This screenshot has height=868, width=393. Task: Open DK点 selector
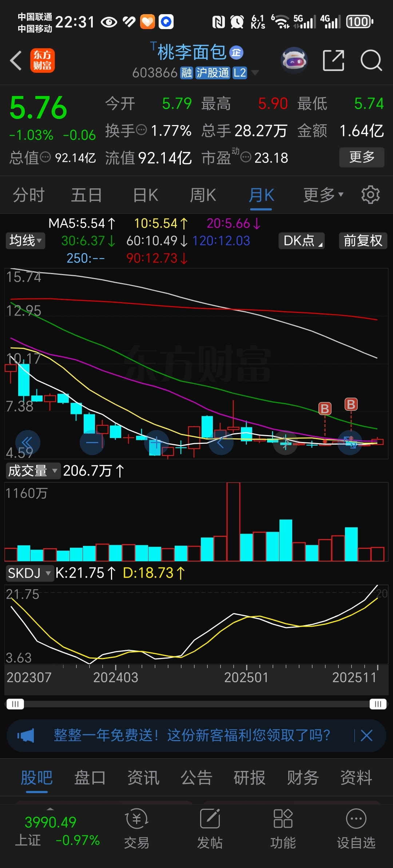302,241
